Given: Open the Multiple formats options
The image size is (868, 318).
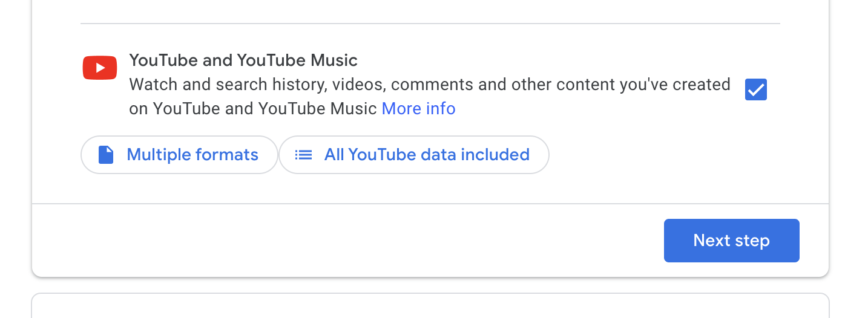Looking at the screenshot, I should coord(179,155).
